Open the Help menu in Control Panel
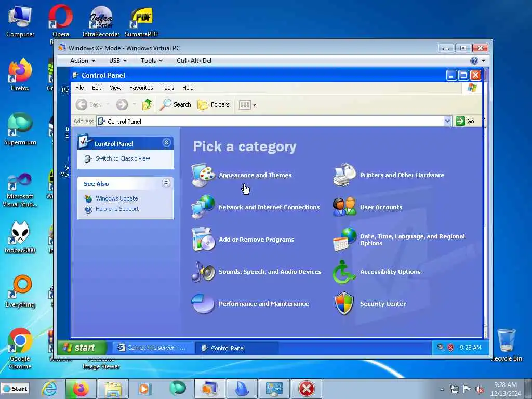This screenshot has height=399, width=532. [188, 88]
